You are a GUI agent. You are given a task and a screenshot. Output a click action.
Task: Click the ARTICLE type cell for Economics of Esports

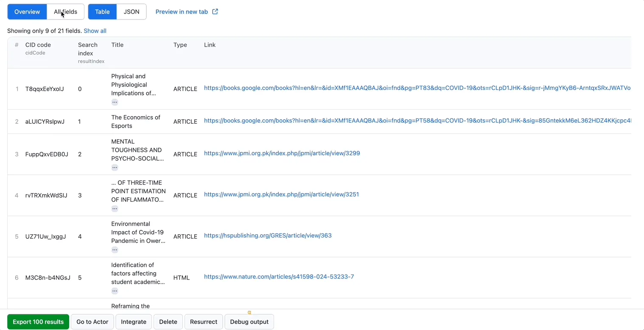point(185,122)
